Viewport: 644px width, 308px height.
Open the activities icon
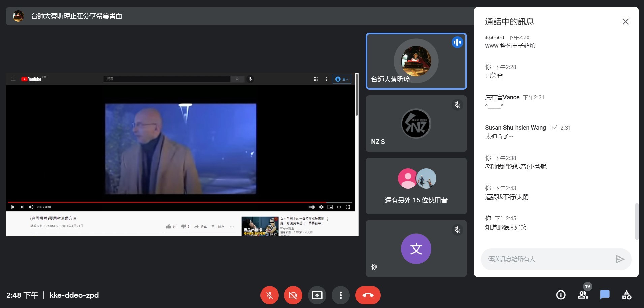[x=627, y=295]
